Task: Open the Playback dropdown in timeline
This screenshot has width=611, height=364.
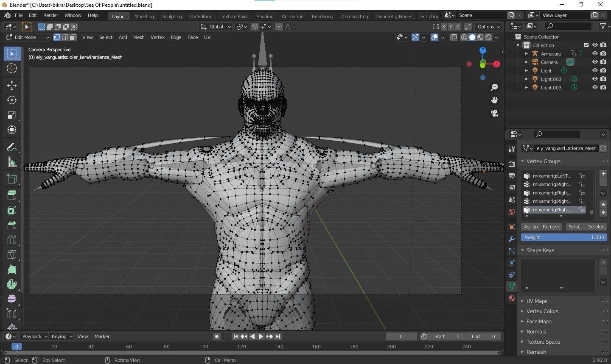Action: [34, 336]
